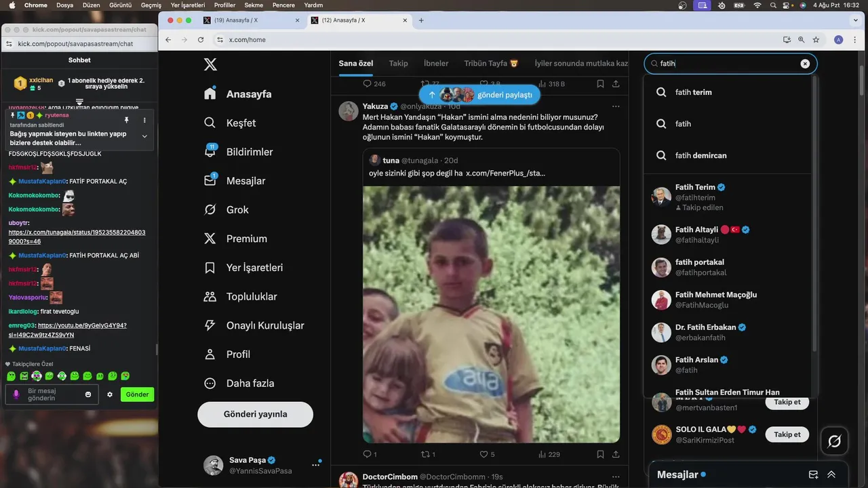Open the Yer İşaretleri menu bar item
Viewport: 868px width, 488px height.
point(188,5)
